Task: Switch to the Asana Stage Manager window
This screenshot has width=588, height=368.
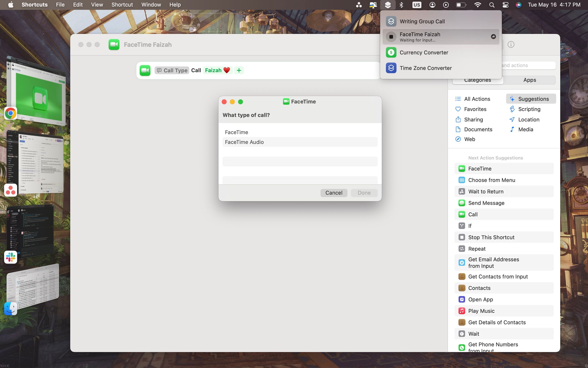Action: [35, 162]
